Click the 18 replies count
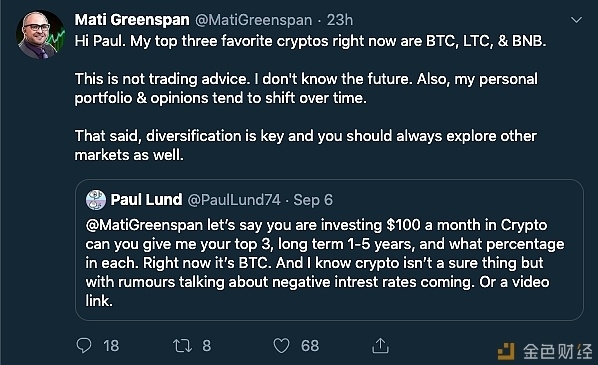 click(111, 346)
